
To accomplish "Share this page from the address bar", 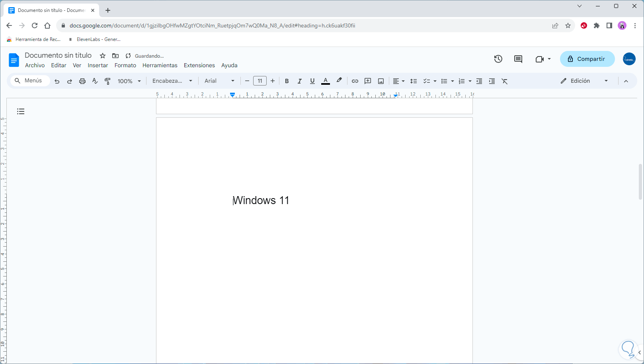I will coord(555,25).
